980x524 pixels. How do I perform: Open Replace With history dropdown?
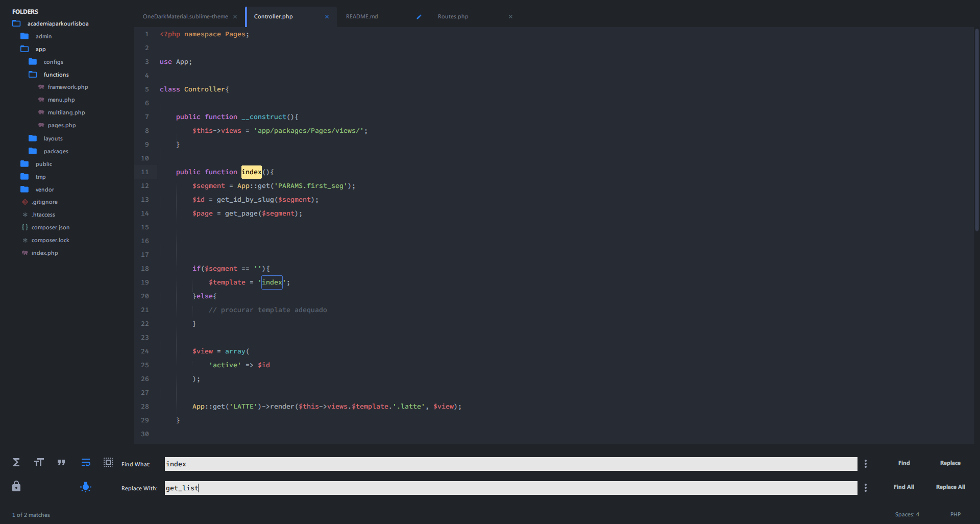point(866,488)
